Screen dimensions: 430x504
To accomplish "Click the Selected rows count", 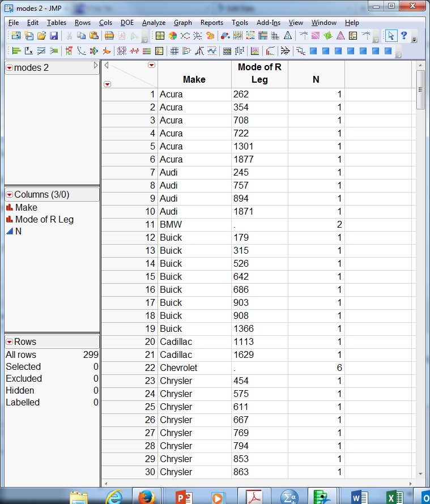I will pos(96,367).
